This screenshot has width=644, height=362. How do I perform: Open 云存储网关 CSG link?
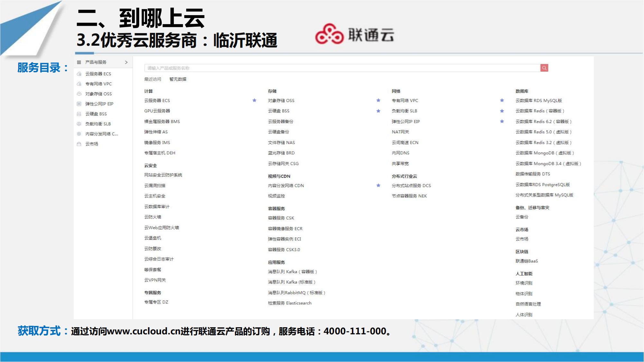(283, 163)
